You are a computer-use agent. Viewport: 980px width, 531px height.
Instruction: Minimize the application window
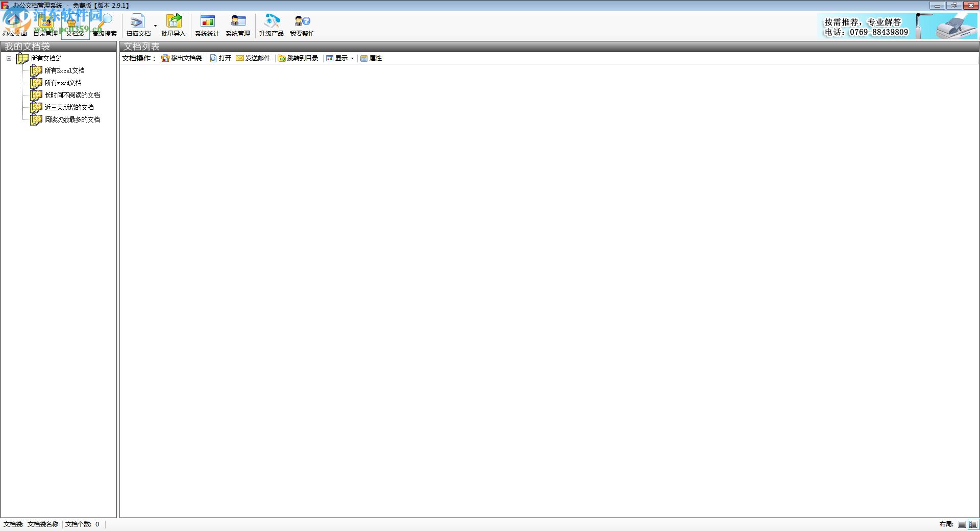(937, 6)
